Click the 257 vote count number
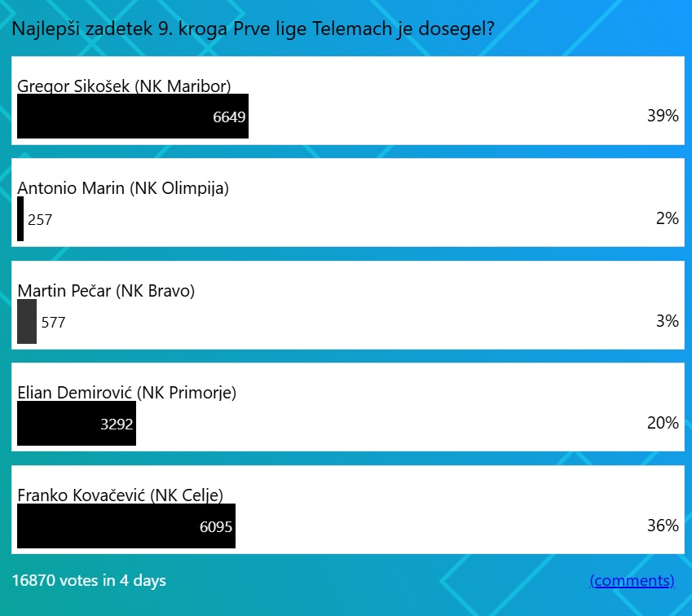Screen dimensions: 692x616 coord(40,220)
